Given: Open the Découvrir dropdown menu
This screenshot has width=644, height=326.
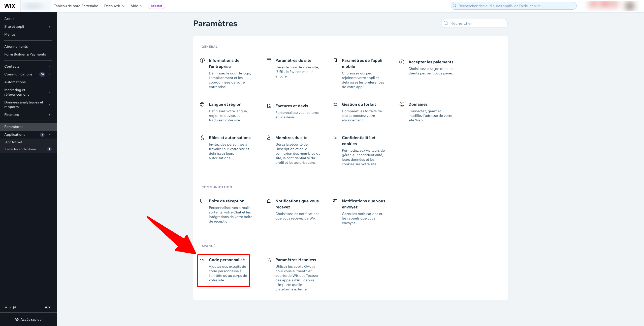Looking at the screenshot, I should pos(114,6).
